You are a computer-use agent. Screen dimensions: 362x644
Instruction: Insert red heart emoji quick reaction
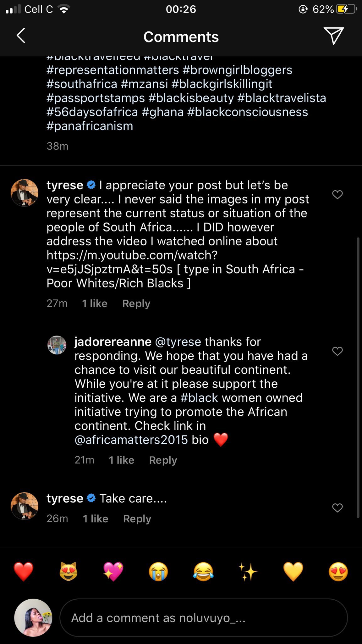point(24,571)
